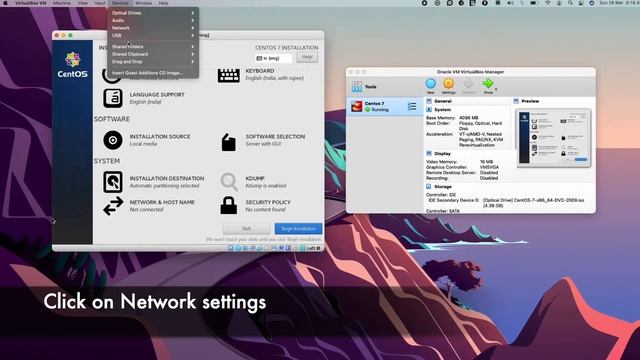Click Show arrow in VirtualBox Manager toolbar
640x360 pixels.
point(488,86)
